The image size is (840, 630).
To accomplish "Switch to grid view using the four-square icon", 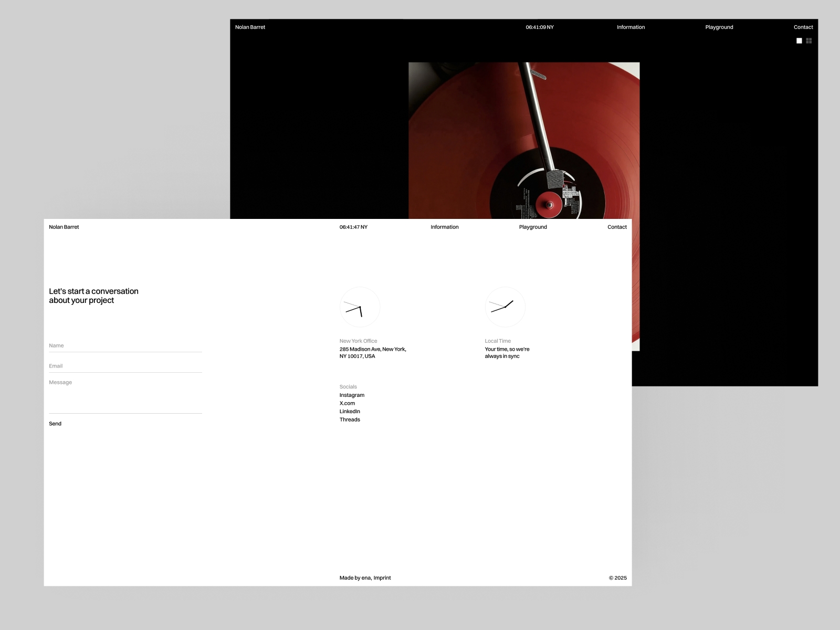I will 809,40.
